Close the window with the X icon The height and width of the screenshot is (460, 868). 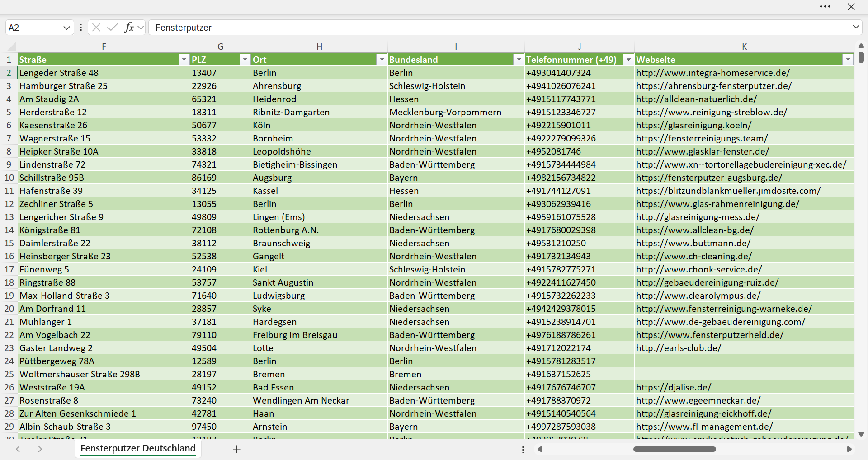point(851,7)
